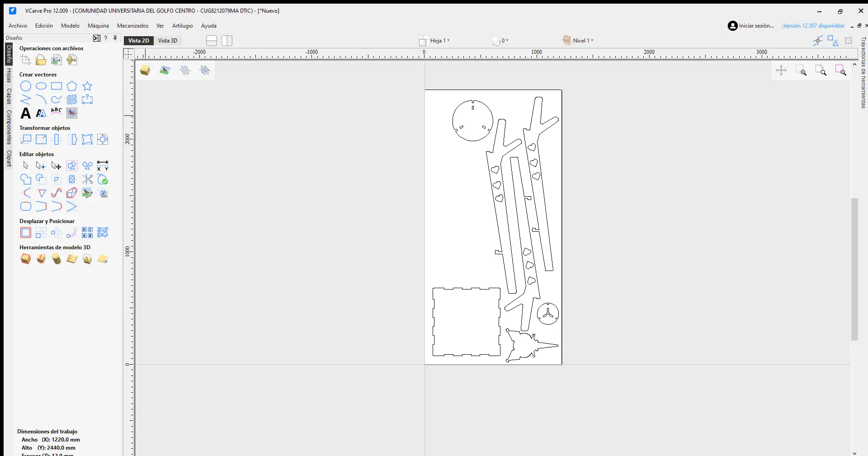Screen dimensions: 868x456
Task: Switch to the Clipart side tab
Action: [9, 158]
